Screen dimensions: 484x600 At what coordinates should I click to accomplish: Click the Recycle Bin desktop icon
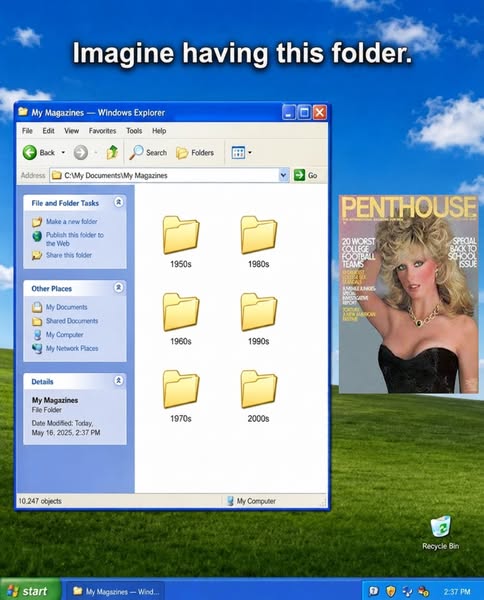440,533
